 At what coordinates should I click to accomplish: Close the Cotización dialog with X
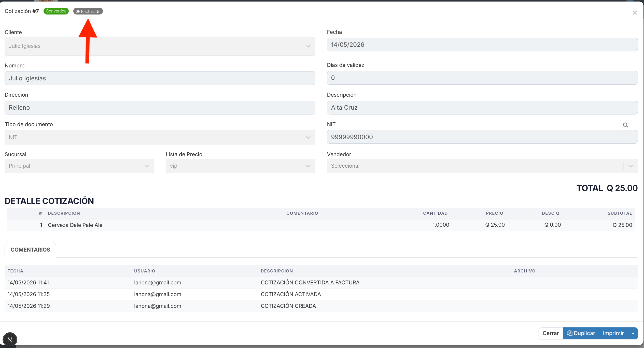click(634, 13)
